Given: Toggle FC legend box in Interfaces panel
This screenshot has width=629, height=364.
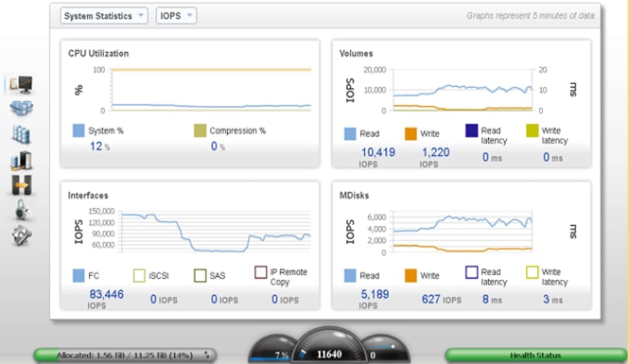Looking at the screenshot, I should click(x=79, y=276).
